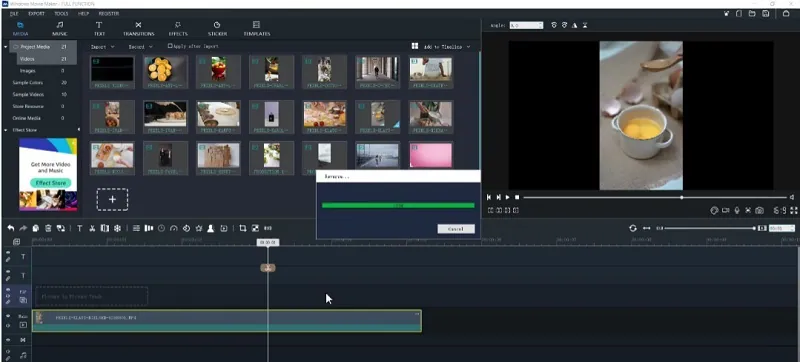Viewport: 800px width, 362px height.
Task: Jump to previous frame in preview
Action: click(x=489, y=197)
